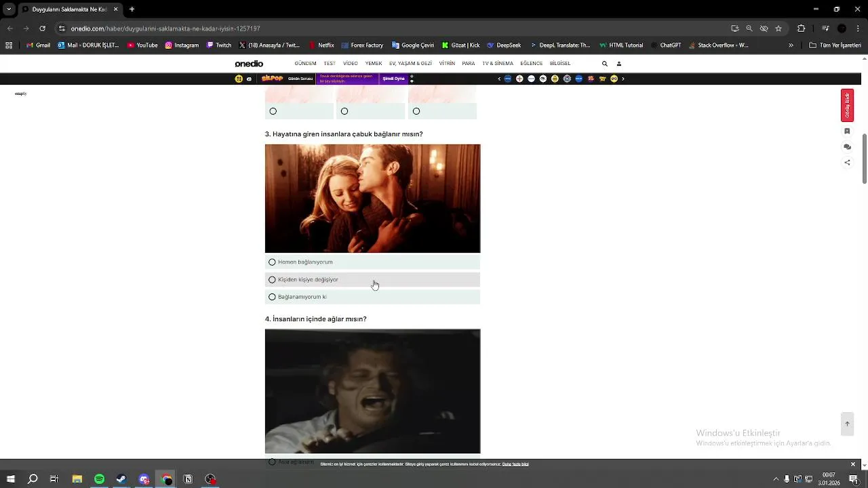Select the first radio under the previous question images
The height and width of the screenshot is (488, 868).
[x=273, y=111]
